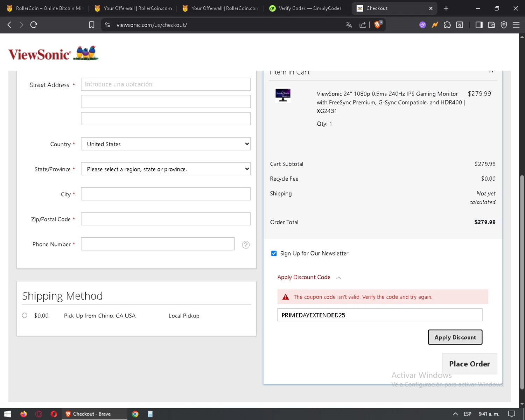Viewport: 525px width, 420px height.
Task: Open the purple round extension icon
Action: click(x=422, y=25)
